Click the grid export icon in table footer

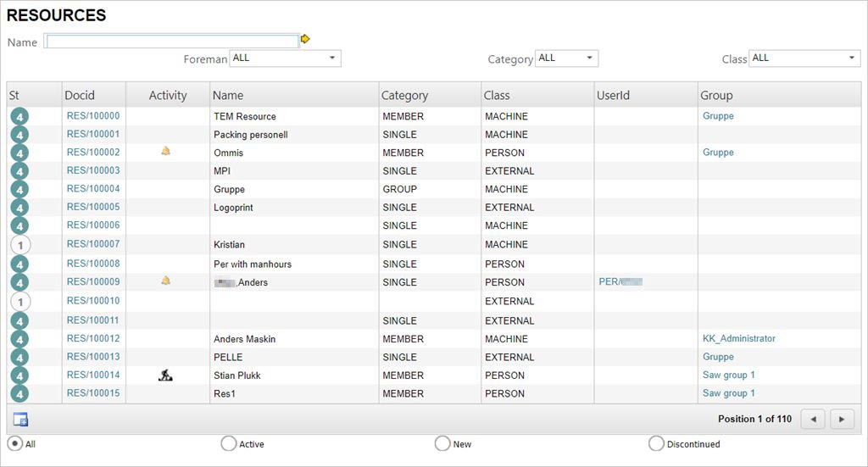coord(20,419)
